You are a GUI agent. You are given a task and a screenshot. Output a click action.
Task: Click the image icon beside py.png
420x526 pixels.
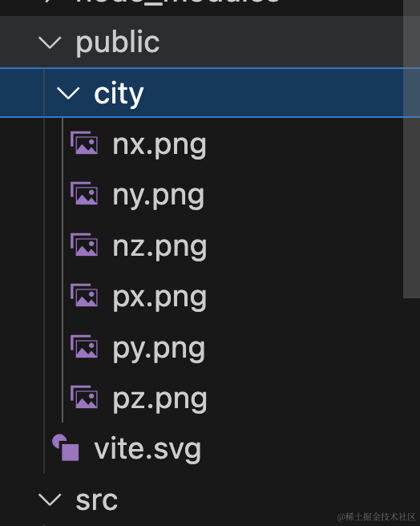(x=84, y=346)
